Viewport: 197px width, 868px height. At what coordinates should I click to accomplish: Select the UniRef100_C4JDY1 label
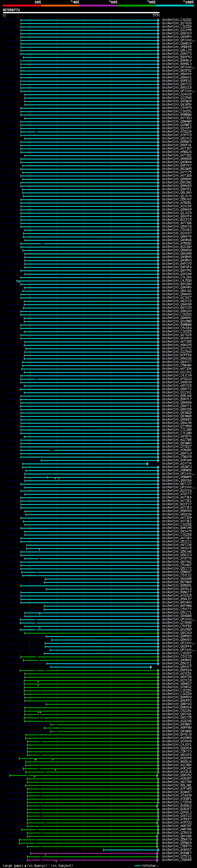[x=176, y=745]
